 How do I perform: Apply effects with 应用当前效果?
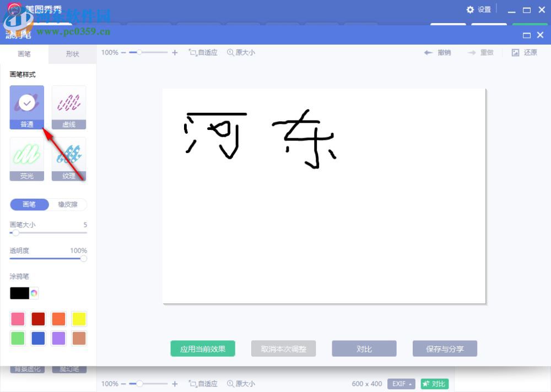pyautogui.click(x=202, y=348)
